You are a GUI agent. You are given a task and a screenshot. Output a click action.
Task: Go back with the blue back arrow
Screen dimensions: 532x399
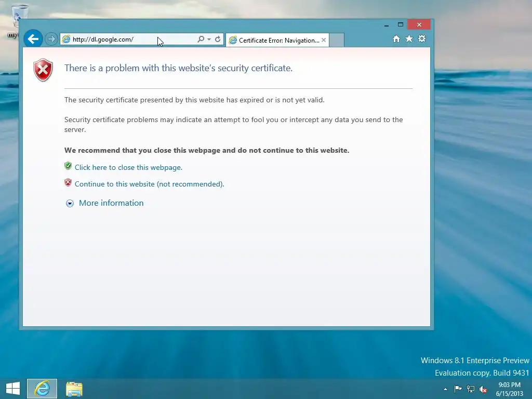[x=33, y=38]
